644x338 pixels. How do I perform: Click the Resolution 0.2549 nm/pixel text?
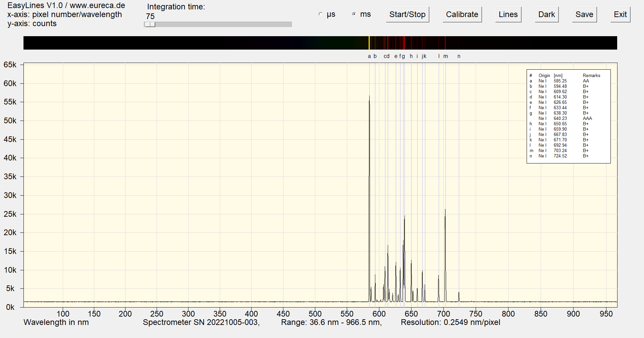(450, 322)
